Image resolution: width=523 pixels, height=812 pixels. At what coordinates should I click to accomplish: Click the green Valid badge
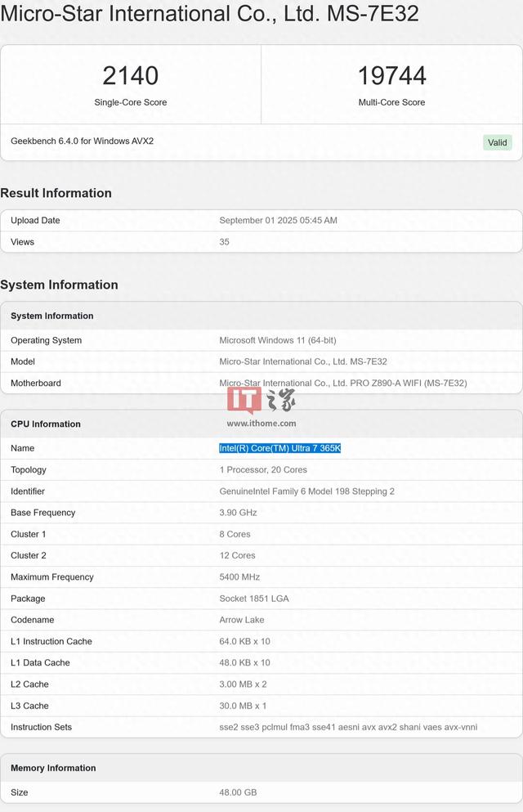coord(497,142)
